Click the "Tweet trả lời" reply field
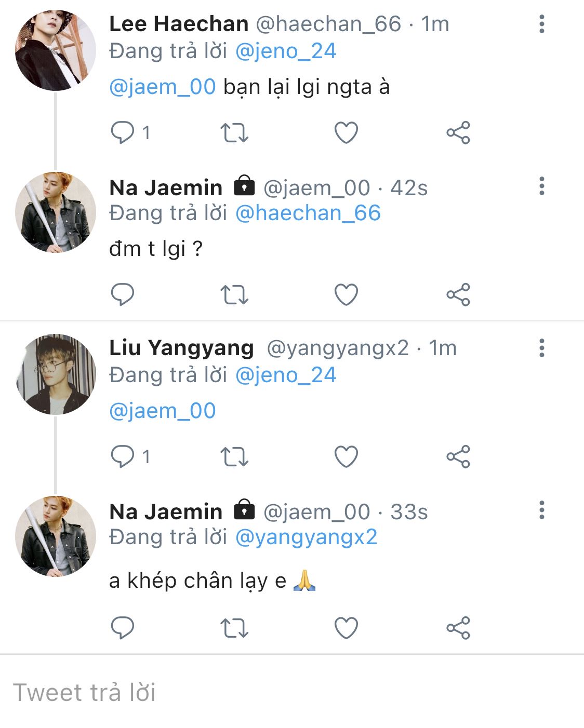584x728 pixels. click(208, 692)
